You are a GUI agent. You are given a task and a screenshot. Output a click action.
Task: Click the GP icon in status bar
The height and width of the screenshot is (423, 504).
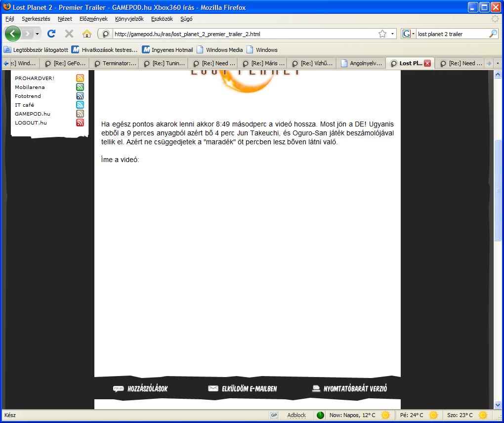tap(274, 415)
